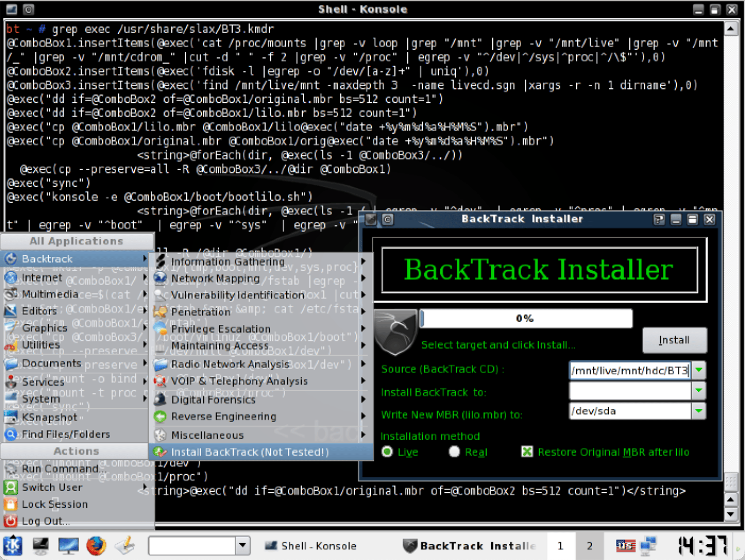Open the Source (BackTrack CD) dropdown
Viewport: 745px width, 560px height.
(x=698, y=370)
